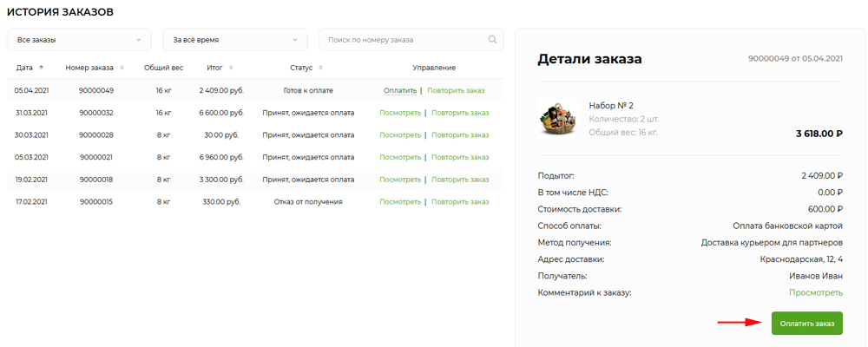The width and height of the screenshot is (868, 347).
Task: Click the search magnifier icon
Action: pos(492,40)
